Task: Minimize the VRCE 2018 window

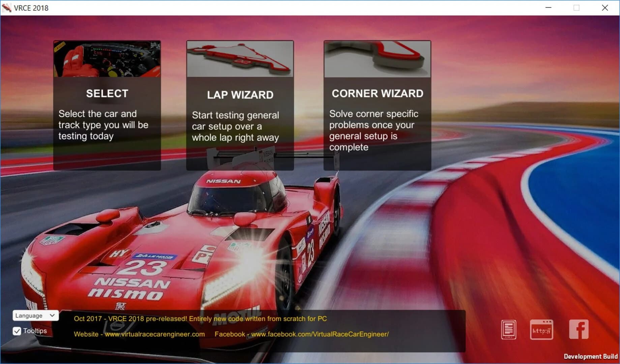Action: click(x=549, y=8)
